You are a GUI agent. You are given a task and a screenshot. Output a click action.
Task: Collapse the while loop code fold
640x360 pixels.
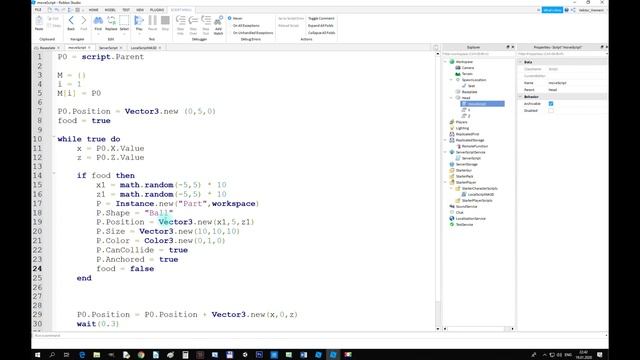pos(54,138)
